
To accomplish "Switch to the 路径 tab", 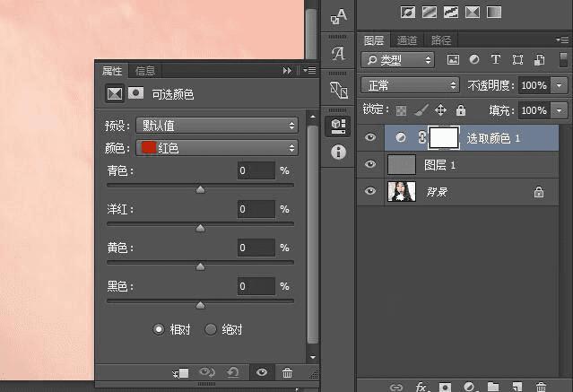I will click(440, 39).
